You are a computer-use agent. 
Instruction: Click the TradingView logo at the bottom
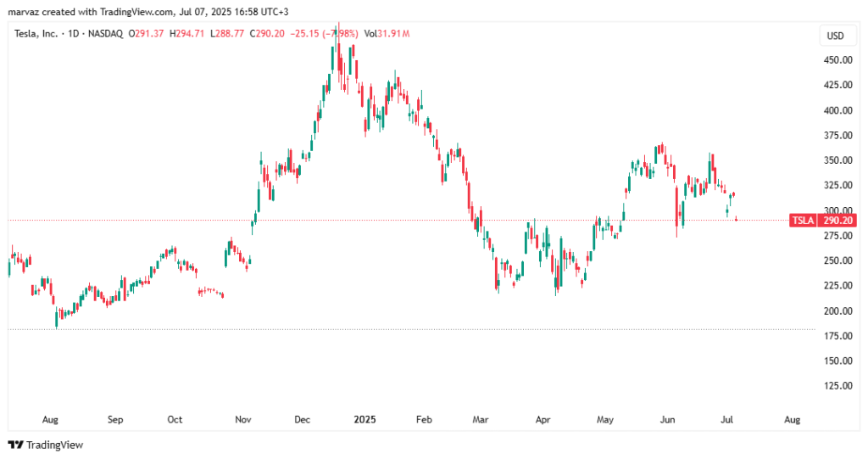pyautogui.click(x=46, y=445)
